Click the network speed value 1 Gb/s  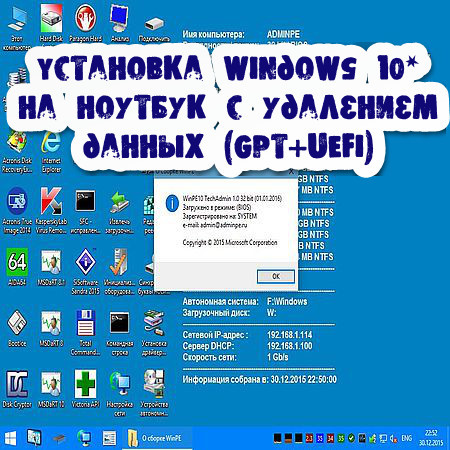(277, 357)
